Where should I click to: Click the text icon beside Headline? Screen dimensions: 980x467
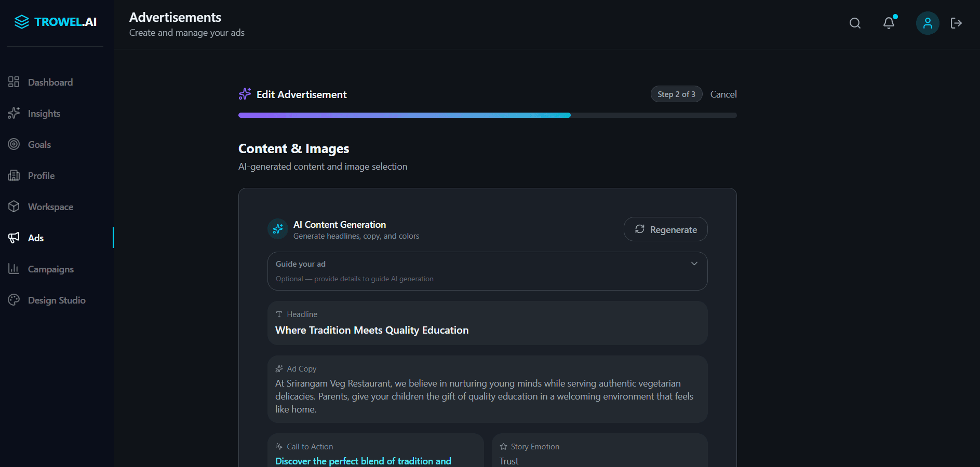click(x=279, y=314)
